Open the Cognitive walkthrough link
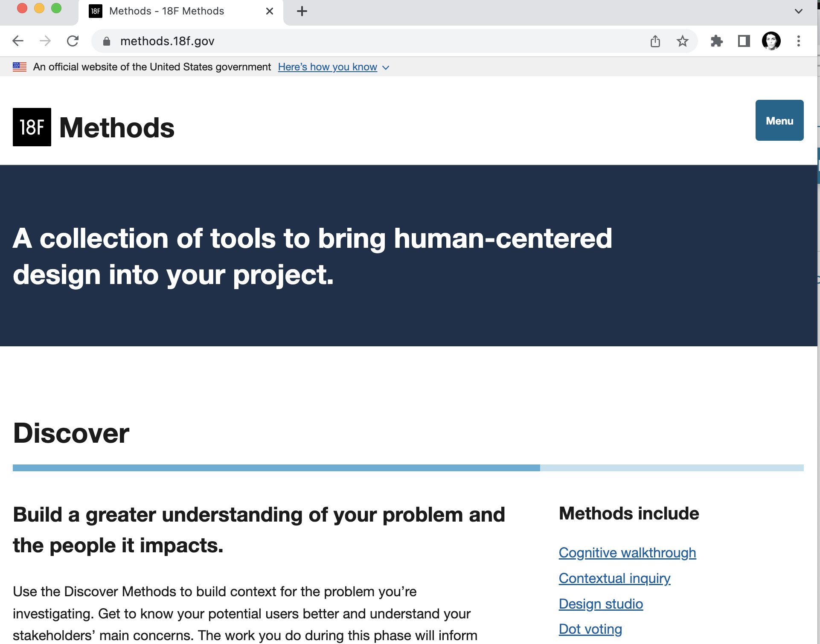The height and width of the screenshot is (644, 820). pos(627,553)
